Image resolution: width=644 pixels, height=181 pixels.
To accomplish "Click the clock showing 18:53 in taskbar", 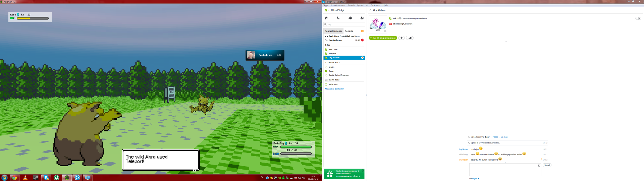I will point(313,178).
